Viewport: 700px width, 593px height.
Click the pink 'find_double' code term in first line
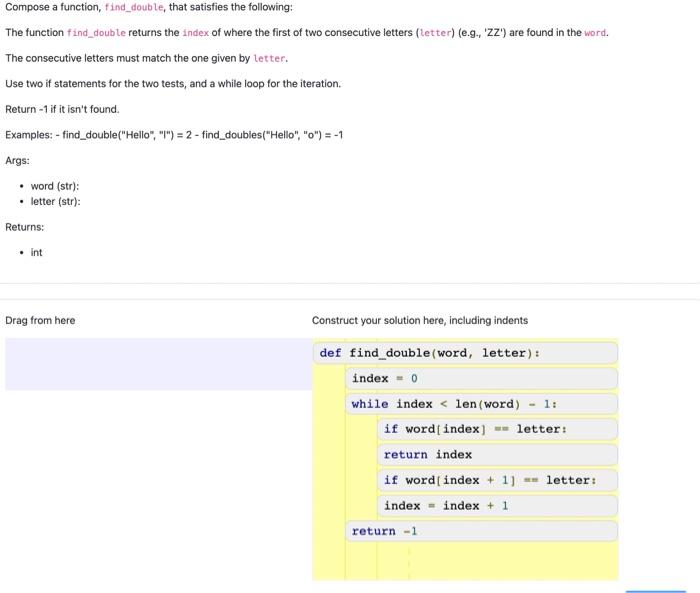point(134,7)
